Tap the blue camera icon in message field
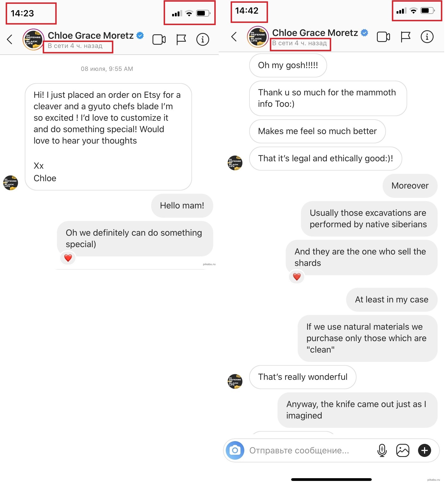The image size is (448, 488). [235, 450]
